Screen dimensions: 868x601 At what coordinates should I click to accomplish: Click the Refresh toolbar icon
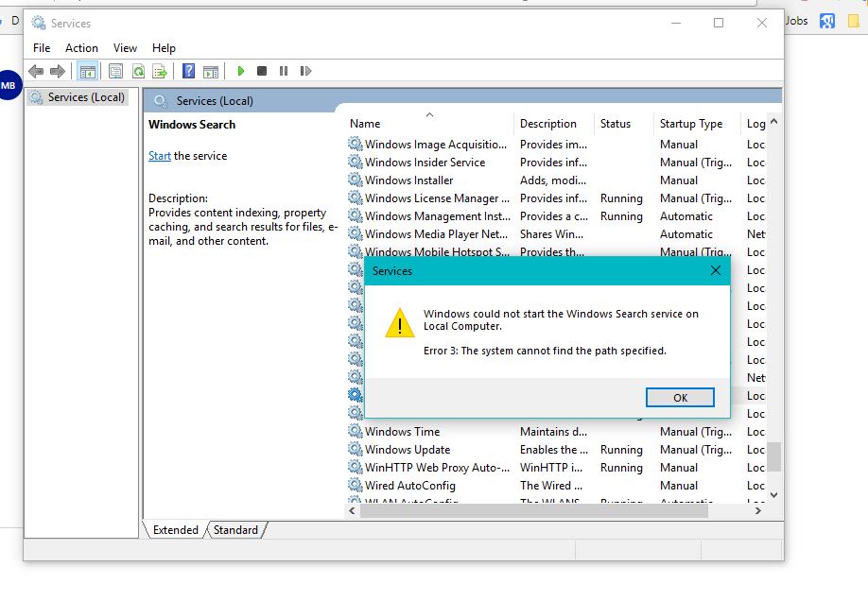click(x=138, y=71)
